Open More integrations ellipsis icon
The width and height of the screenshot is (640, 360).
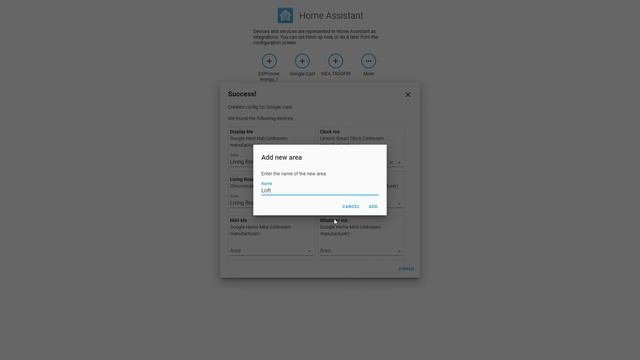pyautogui.click(x=369, y=61)
